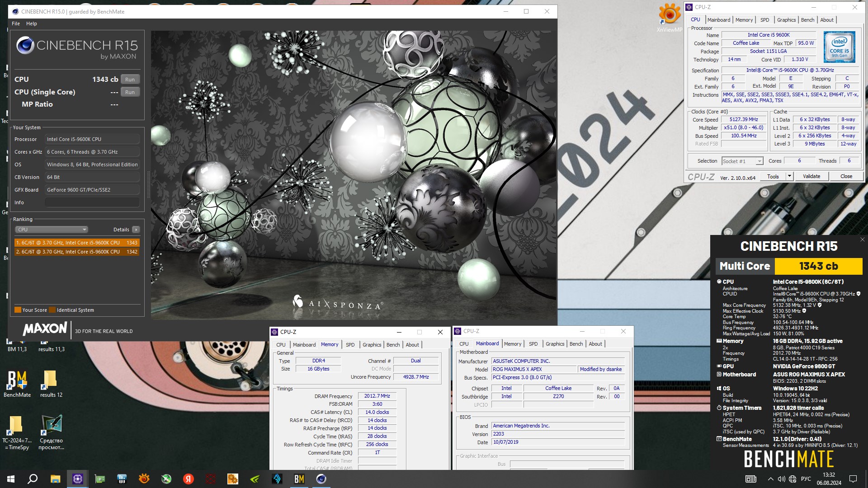Open NVIDIA app from the taskbar
Screen dimensions: 868x488
pyautogui.click(x=255, y=479)
